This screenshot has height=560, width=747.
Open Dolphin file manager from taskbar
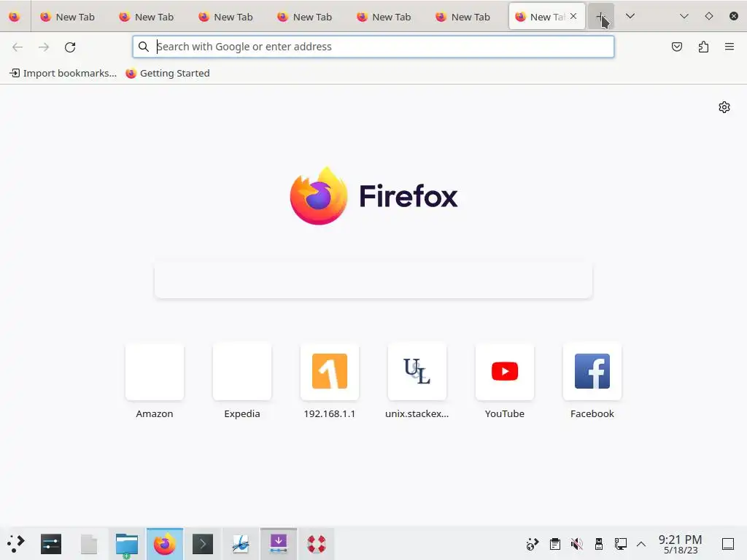(127, 544)
